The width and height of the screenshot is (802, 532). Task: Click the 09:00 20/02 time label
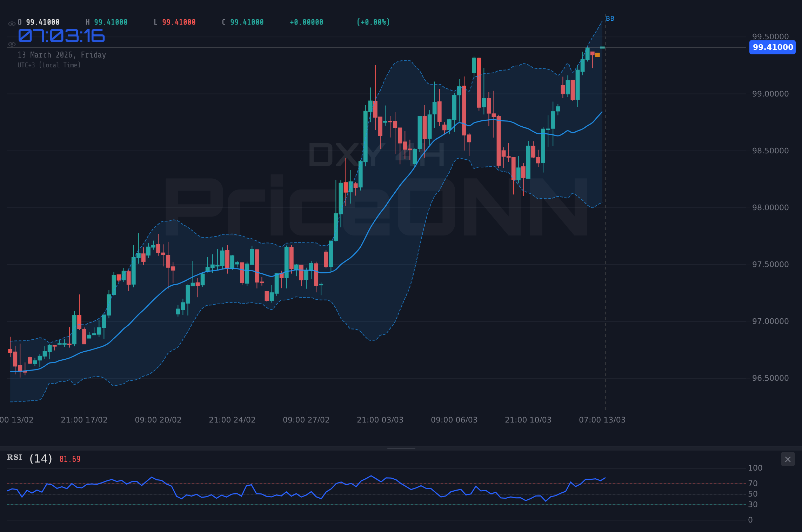coord(158,420)
